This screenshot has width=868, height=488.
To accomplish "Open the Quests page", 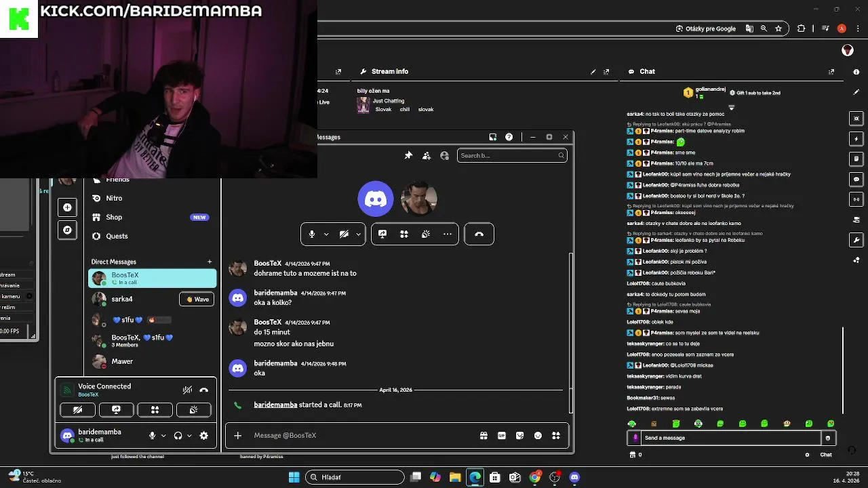I will click(152, 236).
